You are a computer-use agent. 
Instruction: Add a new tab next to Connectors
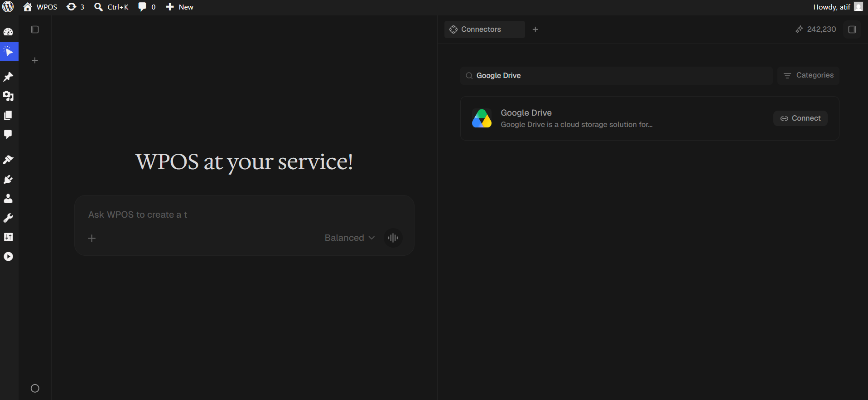535,29
